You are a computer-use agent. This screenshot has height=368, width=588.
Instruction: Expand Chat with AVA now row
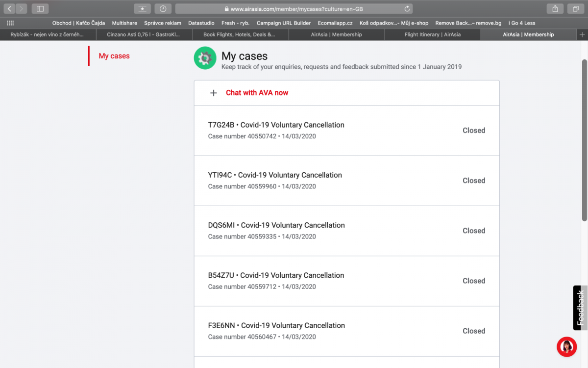coord(257,93)
